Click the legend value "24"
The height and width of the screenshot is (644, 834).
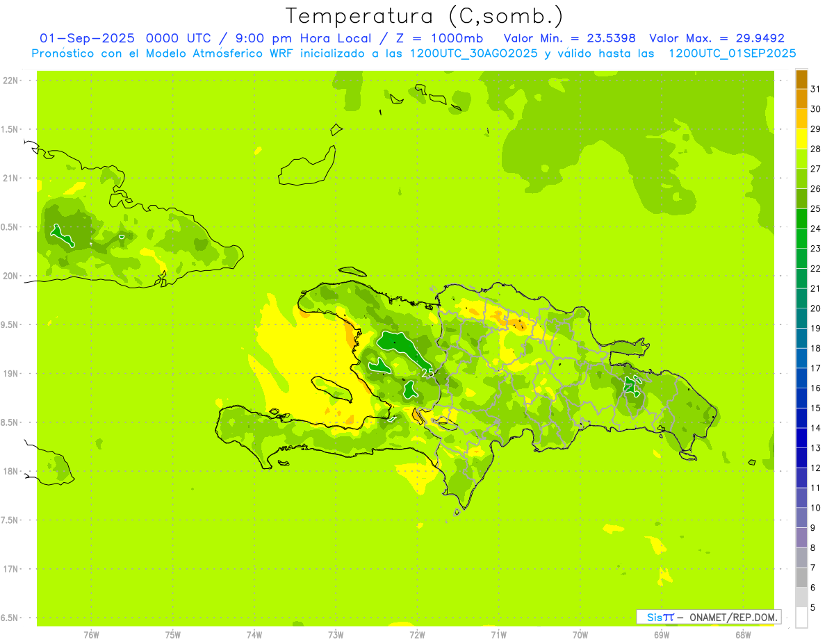(x=815, y=229)
